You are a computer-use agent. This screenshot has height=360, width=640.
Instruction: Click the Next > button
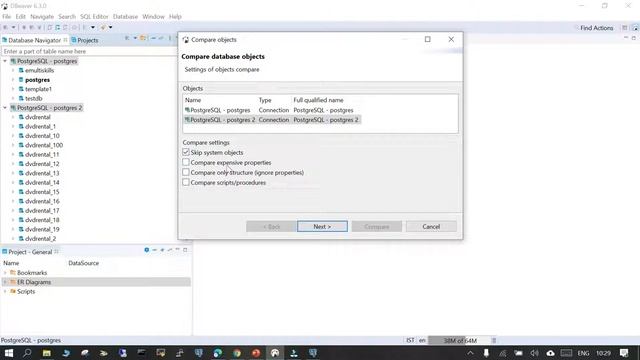click(322, 227)
